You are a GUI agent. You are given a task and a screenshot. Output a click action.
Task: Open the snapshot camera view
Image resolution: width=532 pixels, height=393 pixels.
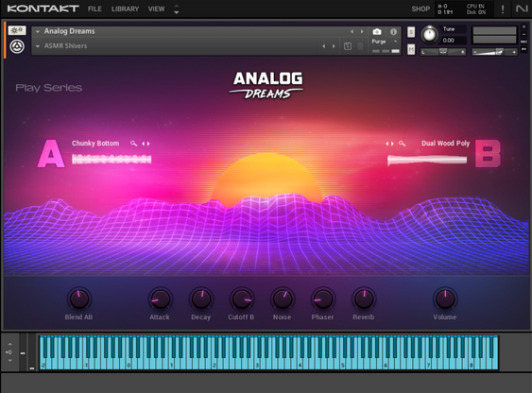pyautogui.click(x=377, y=31)
